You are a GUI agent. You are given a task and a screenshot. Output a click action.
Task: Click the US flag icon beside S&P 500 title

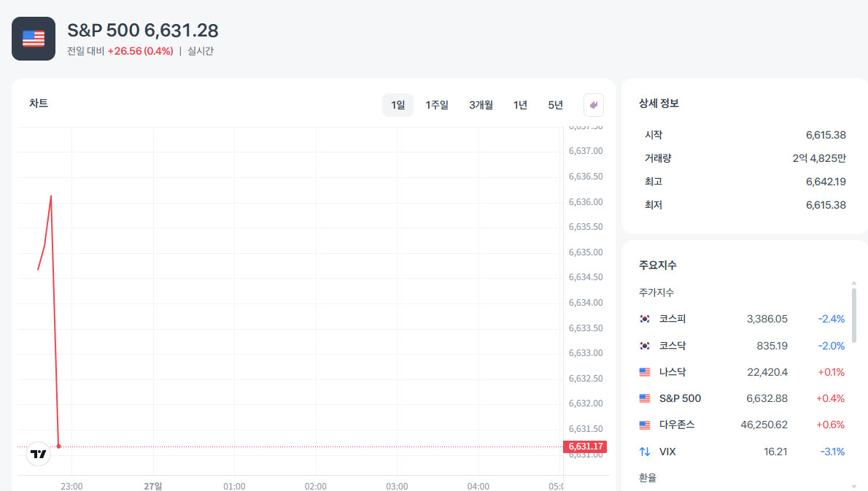click(x=34, y=39)
